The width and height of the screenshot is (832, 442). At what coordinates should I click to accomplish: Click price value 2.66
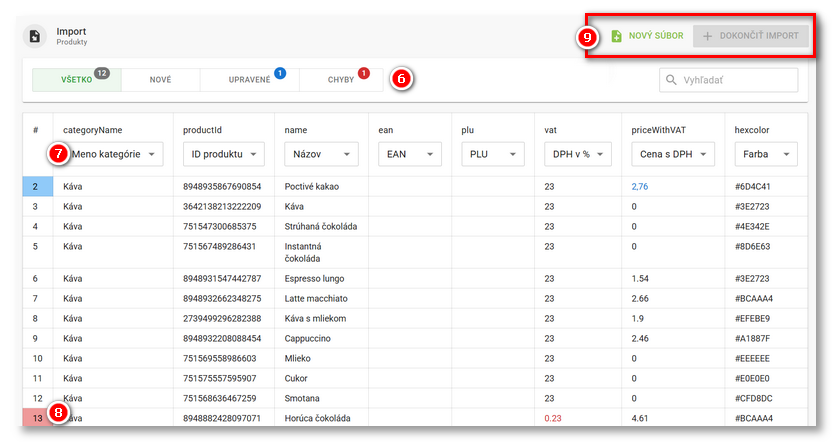click(640, 298)
